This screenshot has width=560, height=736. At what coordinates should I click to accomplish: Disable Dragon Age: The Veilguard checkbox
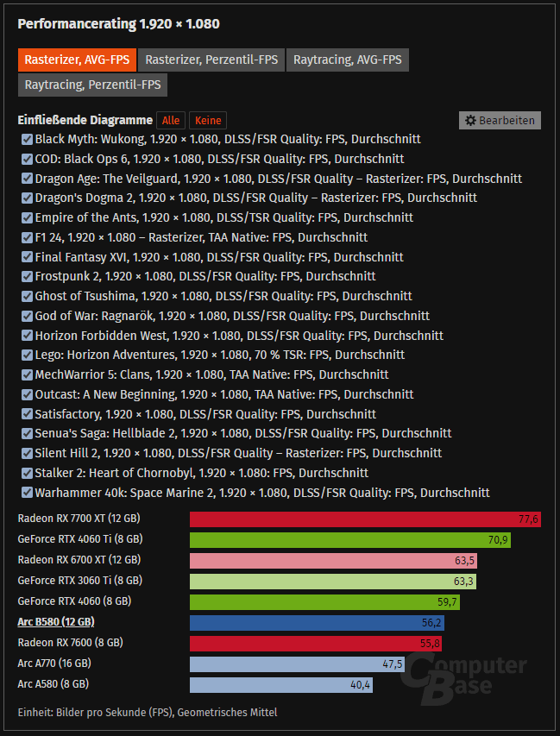click(x=27, y=179)
